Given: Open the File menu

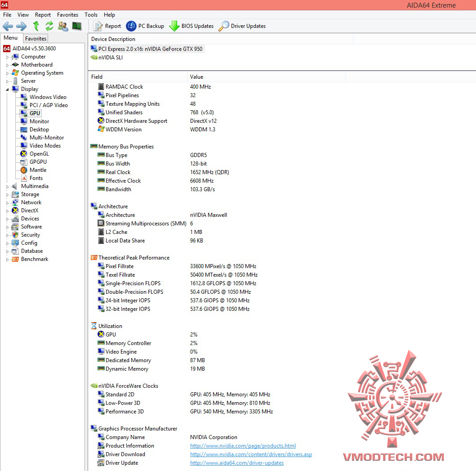Looking at the screenshot, I should [7, 14].
